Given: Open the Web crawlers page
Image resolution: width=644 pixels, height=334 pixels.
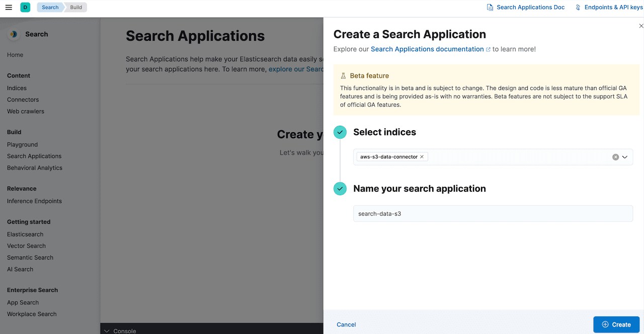Looking at the screenshot, I should coord(26,111).
